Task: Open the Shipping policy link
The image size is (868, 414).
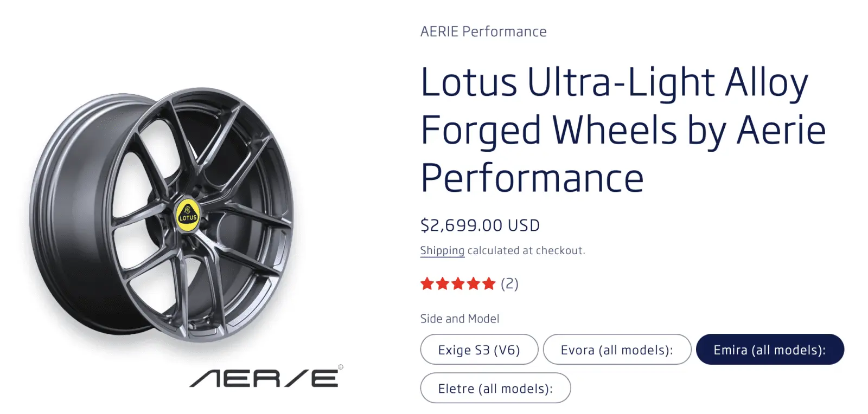Action: (x=442, y=251)
